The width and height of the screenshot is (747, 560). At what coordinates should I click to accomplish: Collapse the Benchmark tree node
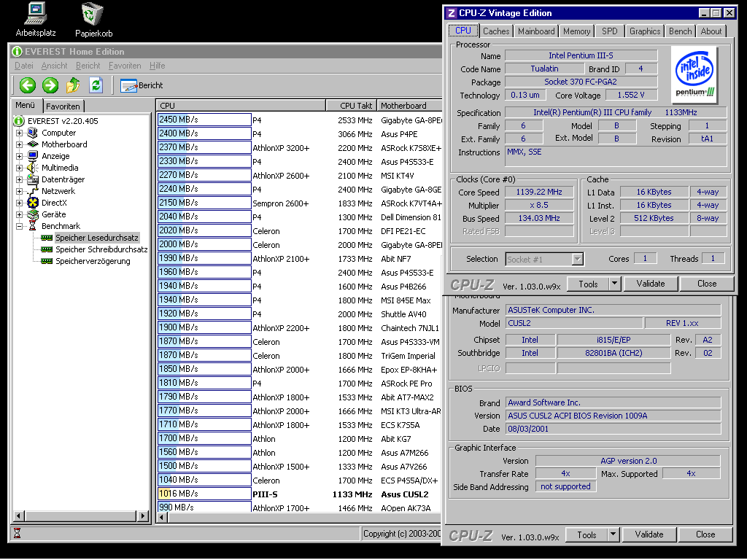tap(20, 226)
